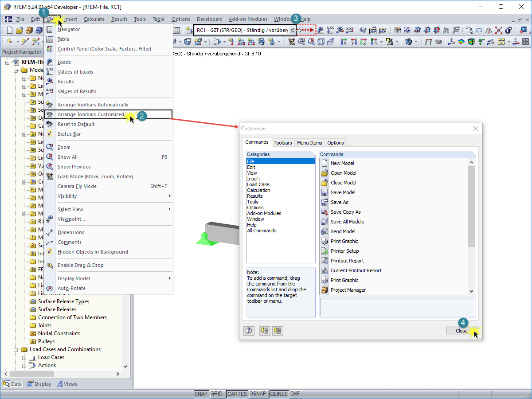The image size is (532, 399).
Task: Click the down arrow of the Commands scrollbar
Action: (x=472, y=290)
